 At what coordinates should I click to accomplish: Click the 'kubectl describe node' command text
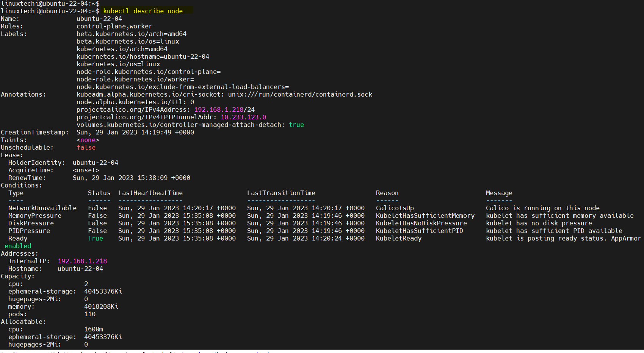(x=143, y=11)
